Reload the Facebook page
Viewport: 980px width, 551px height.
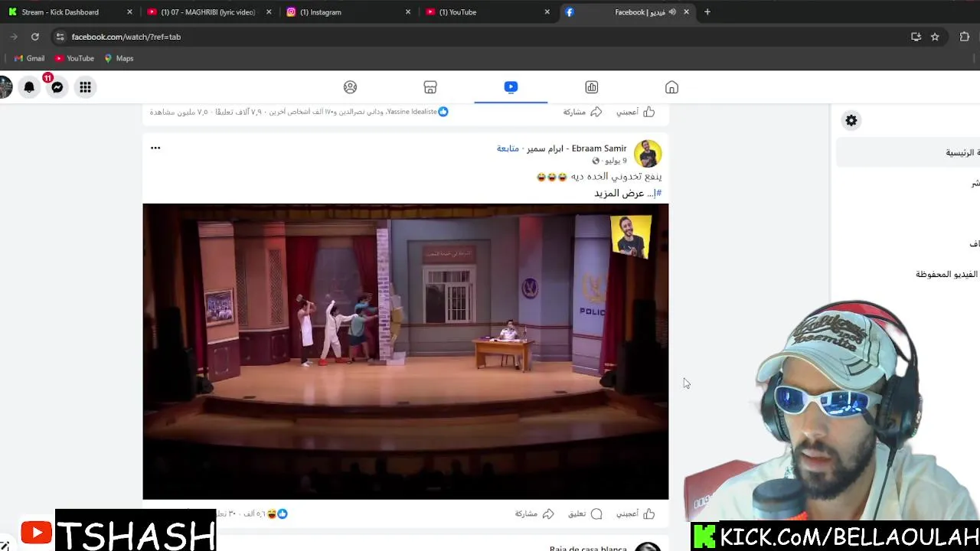[x=35, y=37]
